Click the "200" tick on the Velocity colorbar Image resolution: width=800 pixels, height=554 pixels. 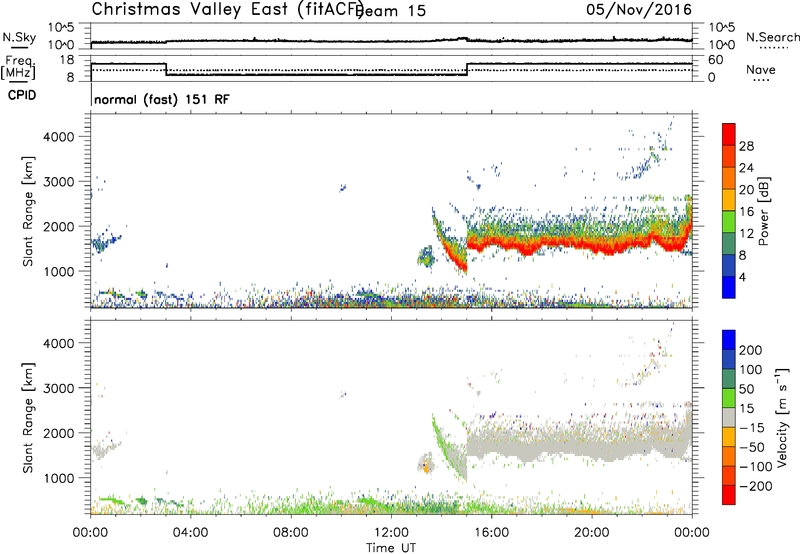(751, 350)
